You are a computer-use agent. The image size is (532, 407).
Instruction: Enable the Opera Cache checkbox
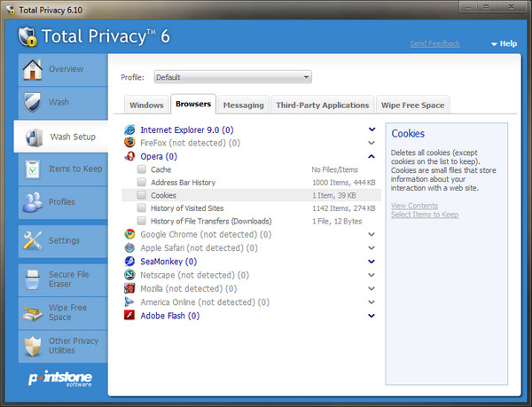(x=141, y=169)
